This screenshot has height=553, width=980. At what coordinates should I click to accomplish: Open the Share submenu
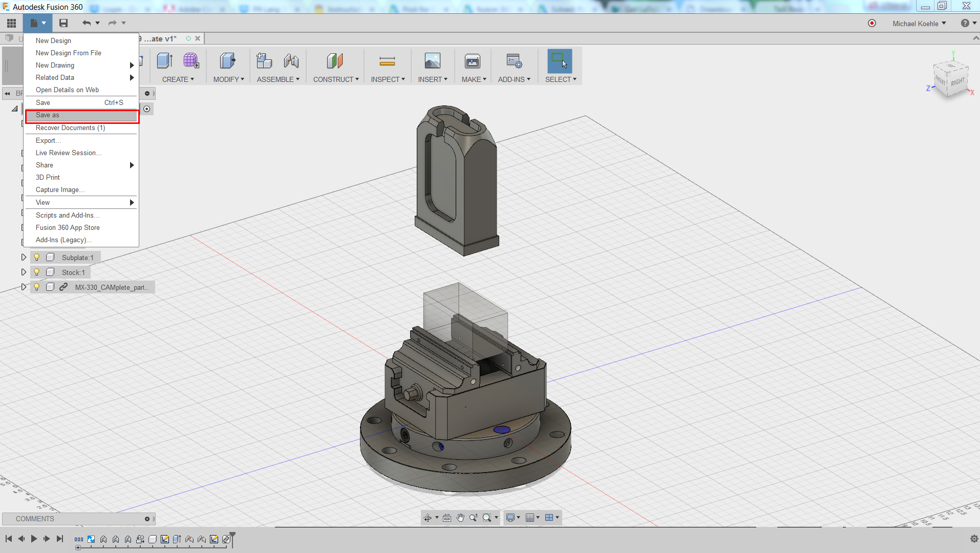[x=82, y=165]
